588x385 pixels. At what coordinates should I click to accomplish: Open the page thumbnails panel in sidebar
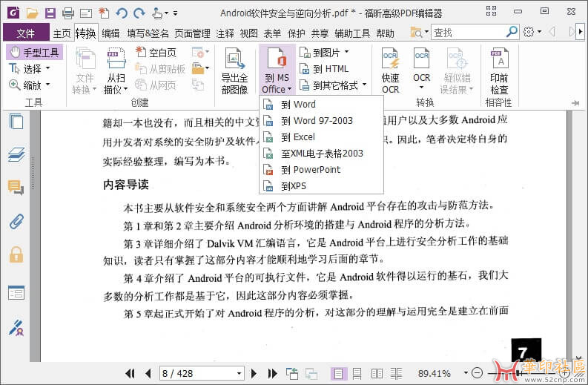(16, 122)
